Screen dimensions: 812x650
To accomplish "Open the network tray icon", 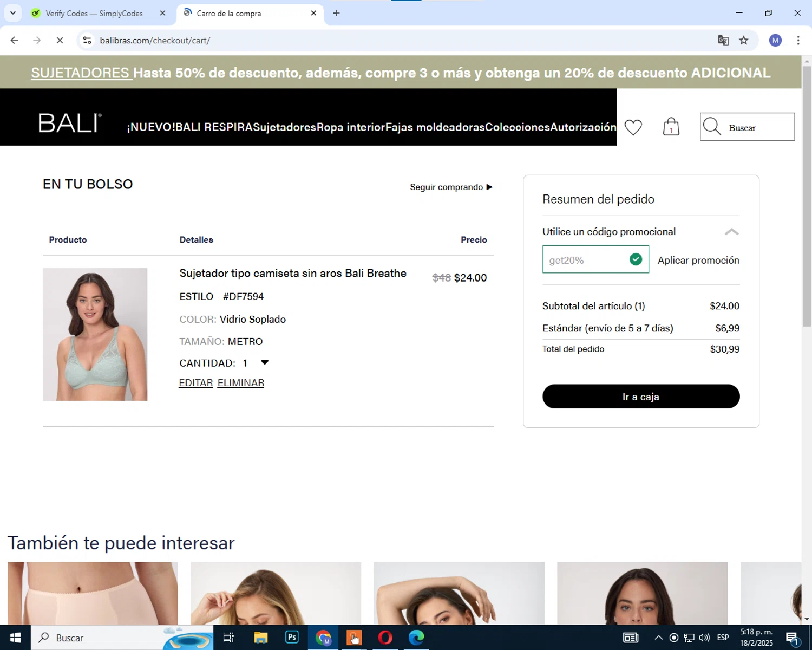I will (689, 638).
